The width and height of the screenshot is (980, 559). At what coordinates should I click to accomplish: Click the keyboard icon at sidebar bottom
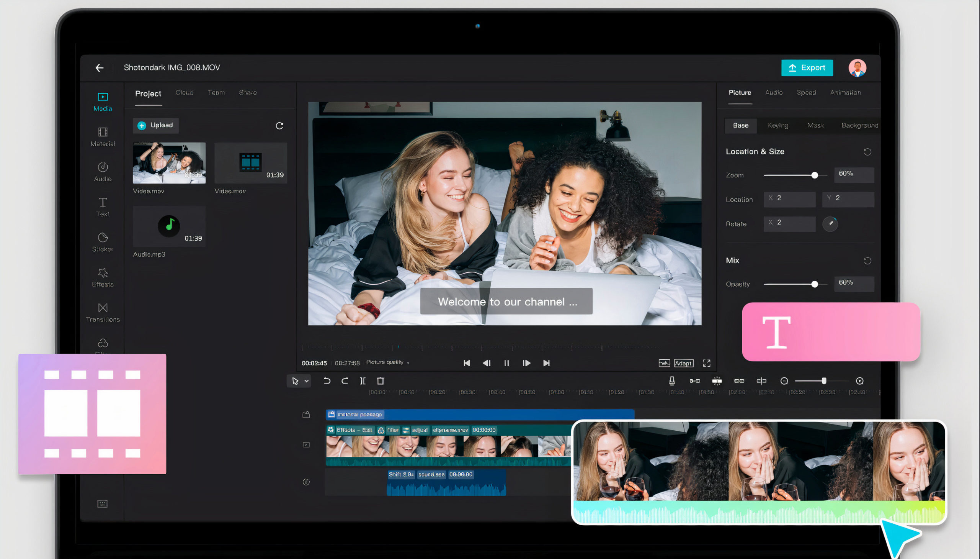click(103, 503)
